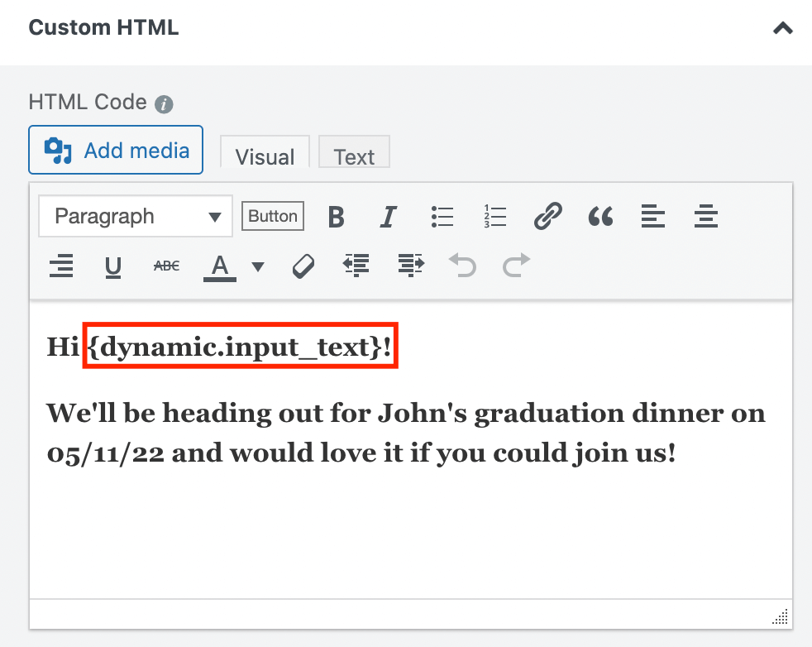Toggle left text alignment
Screen dimensions: 812x647
point(652,216)
